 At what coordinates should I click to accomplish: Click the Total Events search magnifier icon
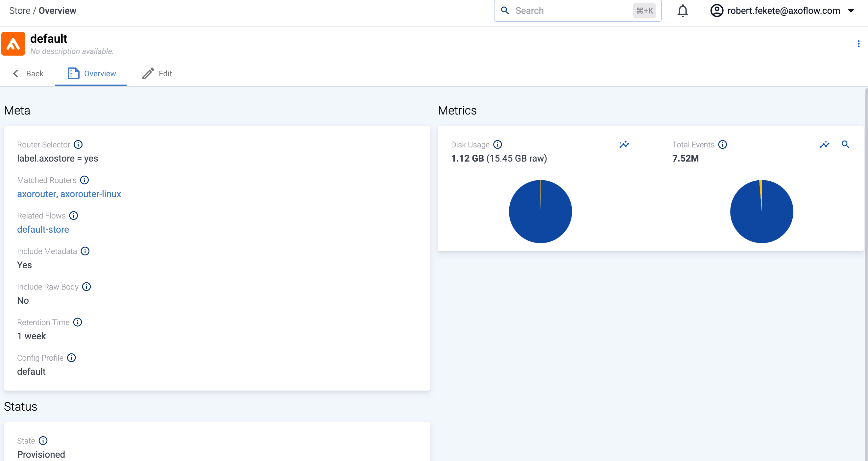pos(845,145)
